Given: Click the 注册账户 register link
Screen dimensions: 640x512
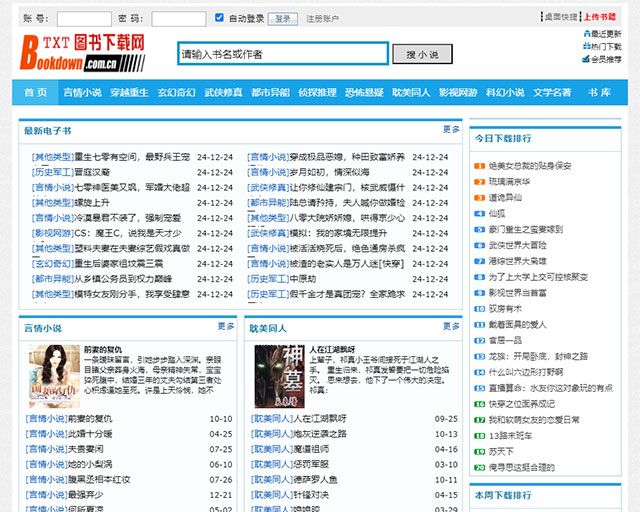Looking at the screenshot, I should pyautogui.click(x=322, y=18).
